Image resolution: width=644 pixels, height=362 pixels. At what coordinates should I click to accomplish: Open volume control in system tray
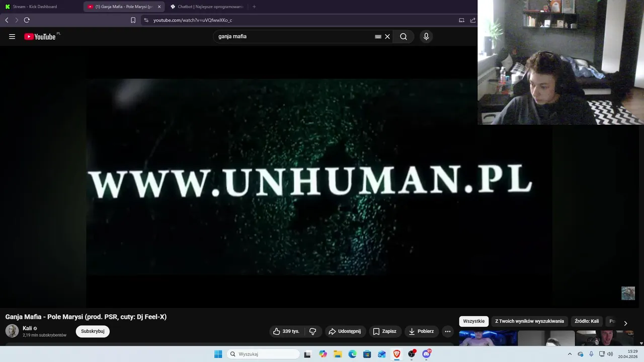[x=610, y=354]
